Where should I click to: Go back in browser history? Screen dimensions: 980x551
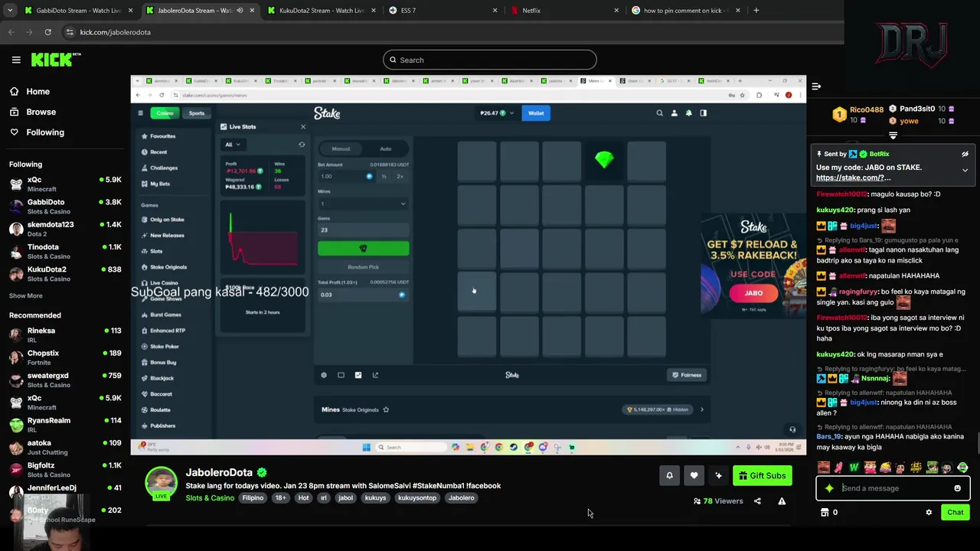coord(11,32)
